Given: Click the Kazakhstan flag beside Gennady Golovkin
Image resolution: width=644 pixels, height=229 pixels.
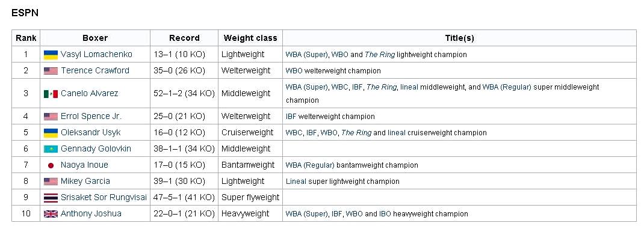Looking at the screenshot, I should click(x=51, y=149).
